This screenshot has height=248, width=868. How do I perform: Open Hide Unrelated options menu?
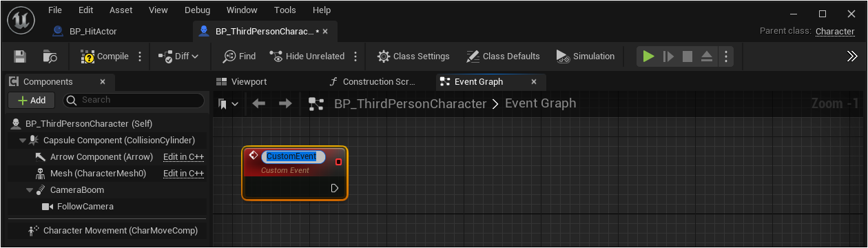(355, 56)
